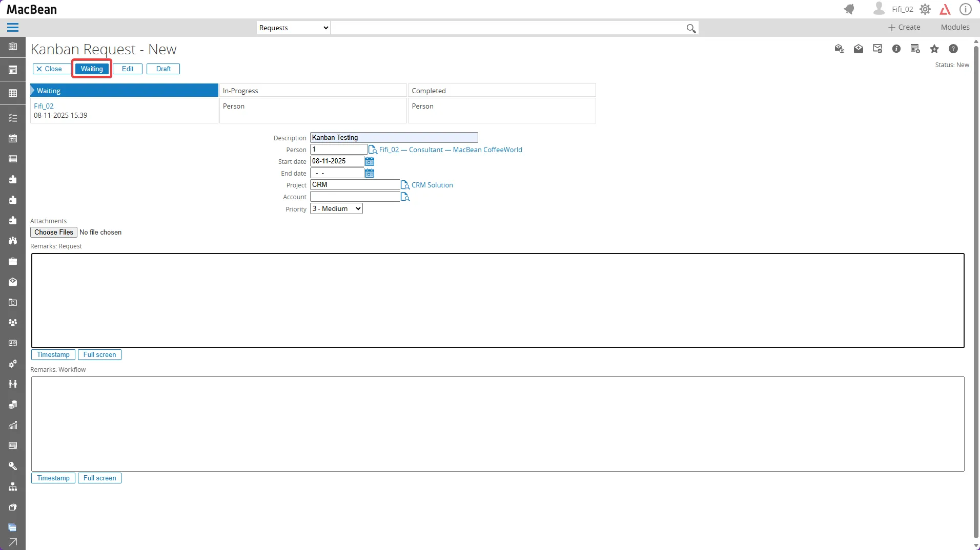Switch record to Waiting state
The width and height of the screenshot is (980, 550).
coord(91,69)
